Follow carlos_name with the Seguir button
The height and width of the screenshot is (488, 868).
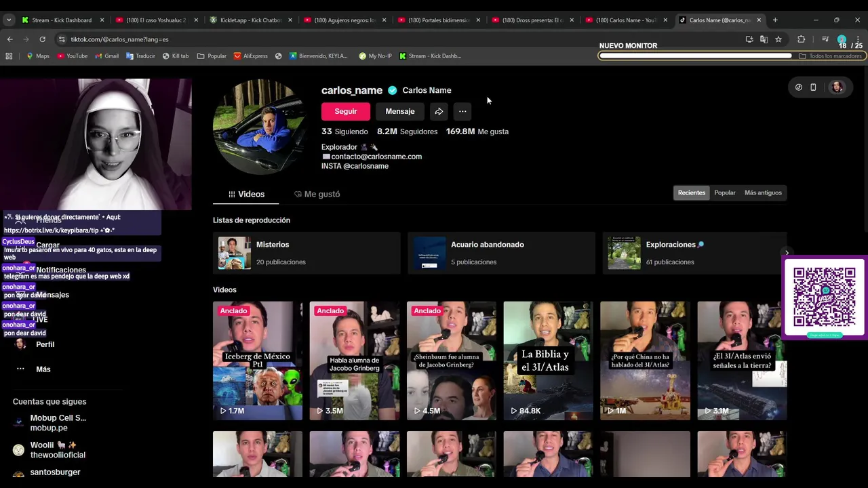pos(346,111)
